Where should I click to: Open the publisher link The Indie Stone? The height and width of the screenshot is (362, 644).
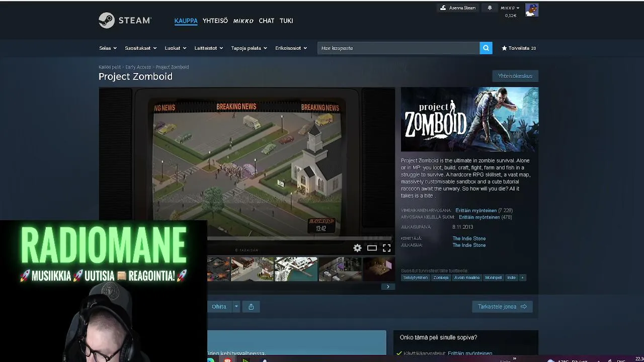(469, 245)
